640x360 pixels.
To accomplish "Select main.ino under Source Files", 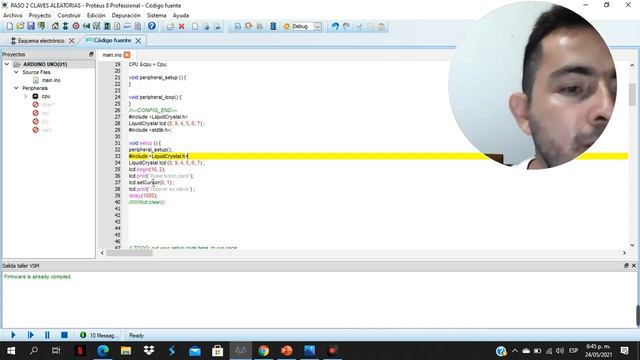I will (x=51, y=80).
